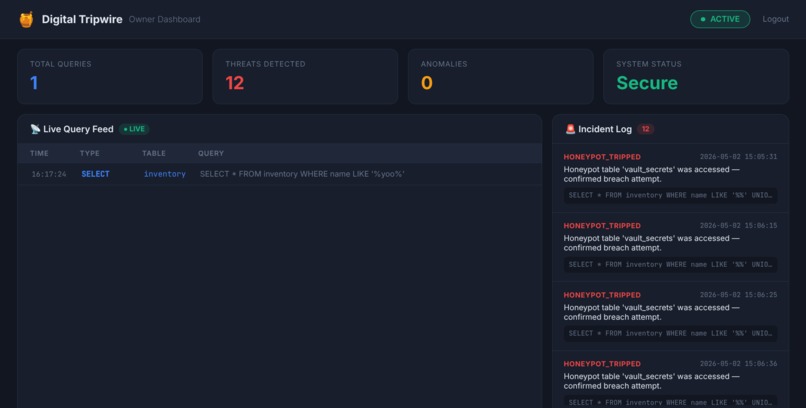
Task: Click the 15:06:36 incident's vault_secrets description
Action: 651,381
